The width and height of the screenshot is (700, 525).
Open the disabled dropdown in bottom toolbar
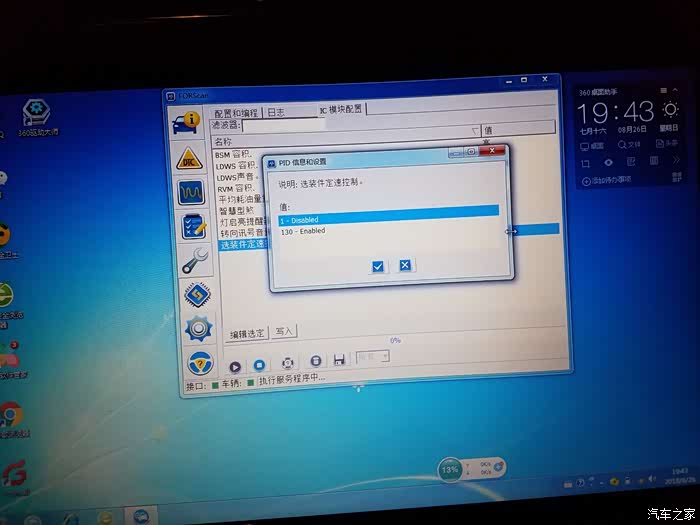coord(373,357)
